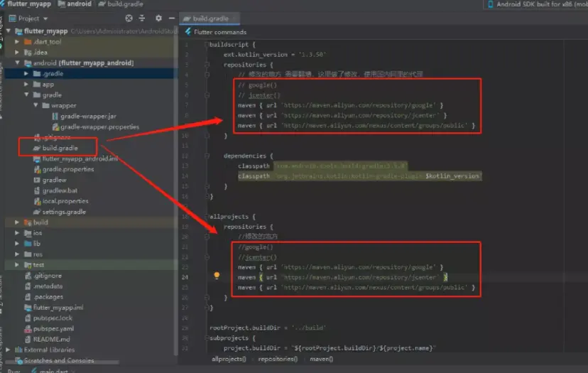Click the pubspec.yaml file icon
The height and width of the screenshot is (373, 588).
click(x=28, y=329)
